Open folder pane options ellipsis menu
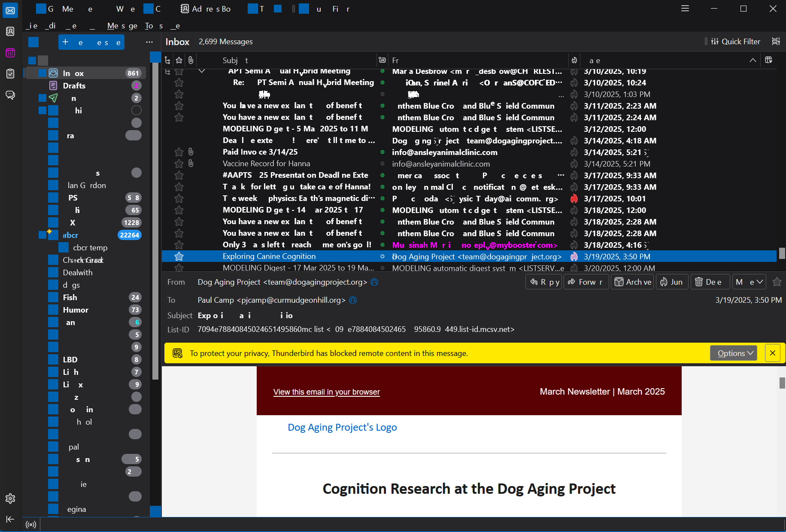 click(149, 42)
